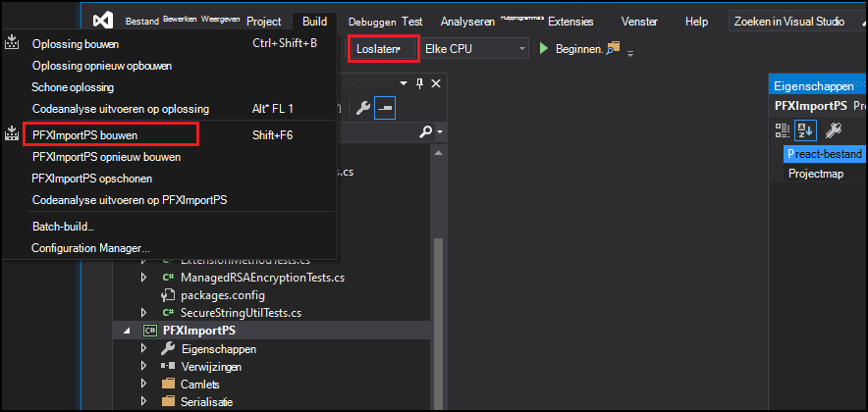Click the Zoeken in Visual Studio box
The height and width of the screenshot is (412, 868).
(795, 22)
